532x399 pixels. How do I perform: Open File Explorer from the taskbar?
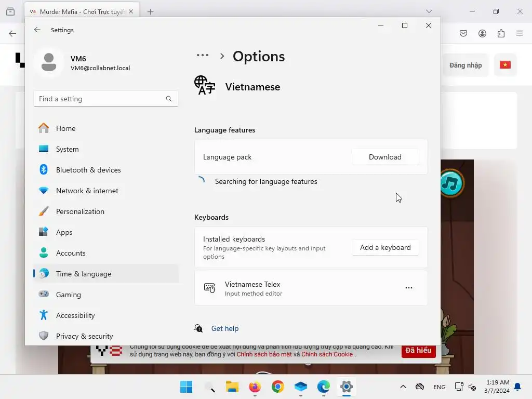(x=232, y=387)
